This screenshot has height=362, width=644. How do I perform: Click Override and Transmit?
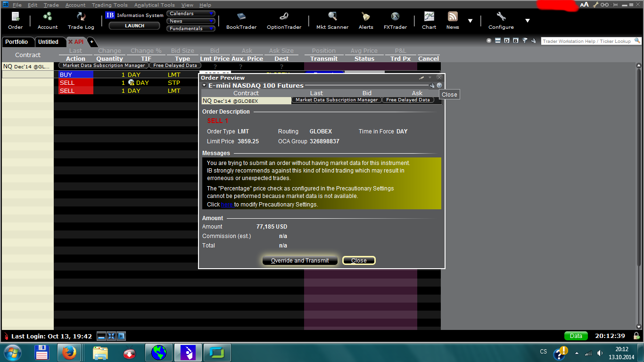[x=300, y=261]
